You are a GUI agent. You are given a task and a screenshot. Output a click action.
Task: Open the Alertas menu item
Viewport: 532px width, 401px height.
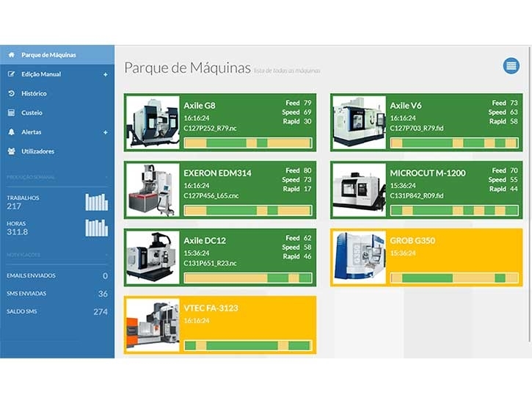click(x=57, y=132)
